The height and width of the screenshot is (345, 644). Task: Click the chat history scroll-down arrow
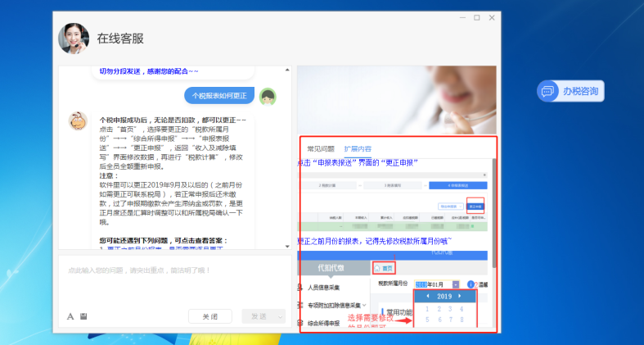[287, 246]
